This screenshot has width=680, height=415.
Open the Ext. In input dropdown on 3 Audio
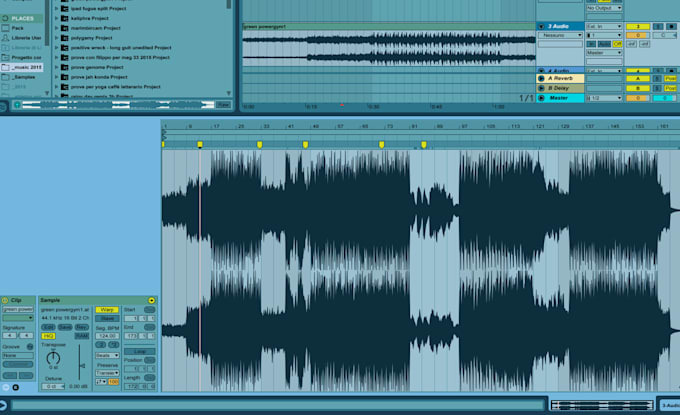(x=604, y=26)
